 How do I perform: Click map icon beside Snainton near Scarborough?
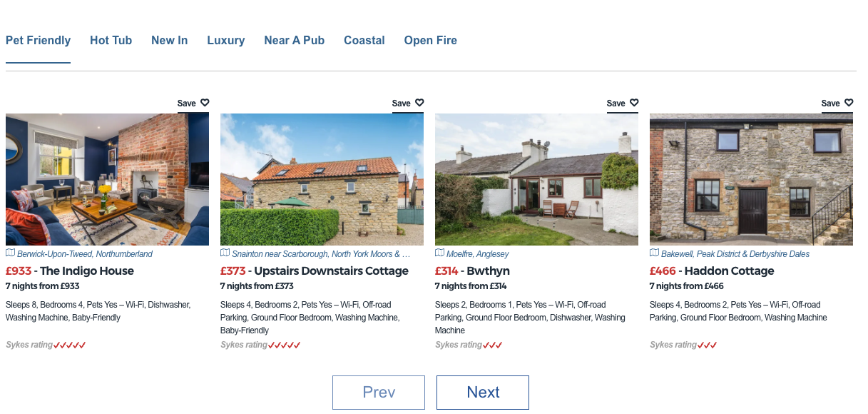point(225,253)
